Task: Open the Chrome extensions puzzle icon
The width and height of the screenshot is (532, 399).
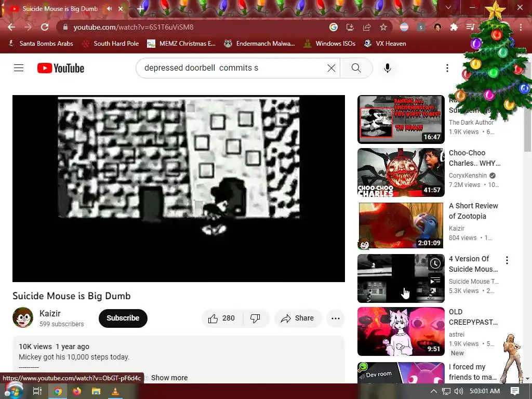Action: click(454, 27)
